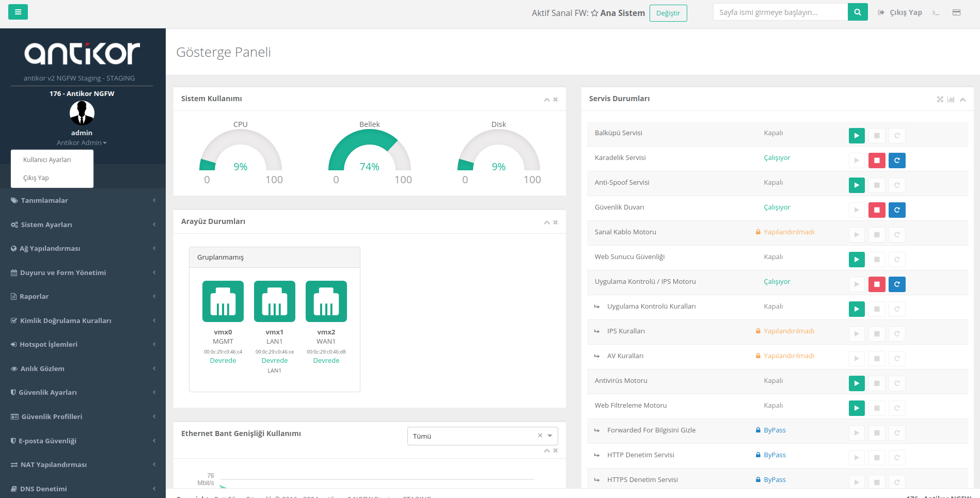980x498 pixels.
Task: Collapse the Servis Durumları panel
Action: click(x=963, y=100)
